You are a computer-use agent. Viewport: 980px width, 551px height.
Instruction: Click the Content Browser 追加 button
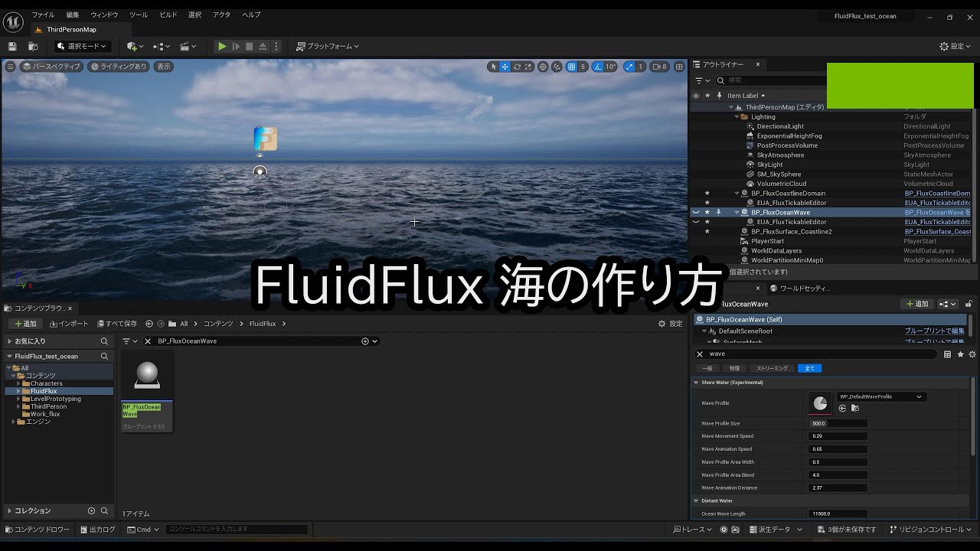click(26, 324)
